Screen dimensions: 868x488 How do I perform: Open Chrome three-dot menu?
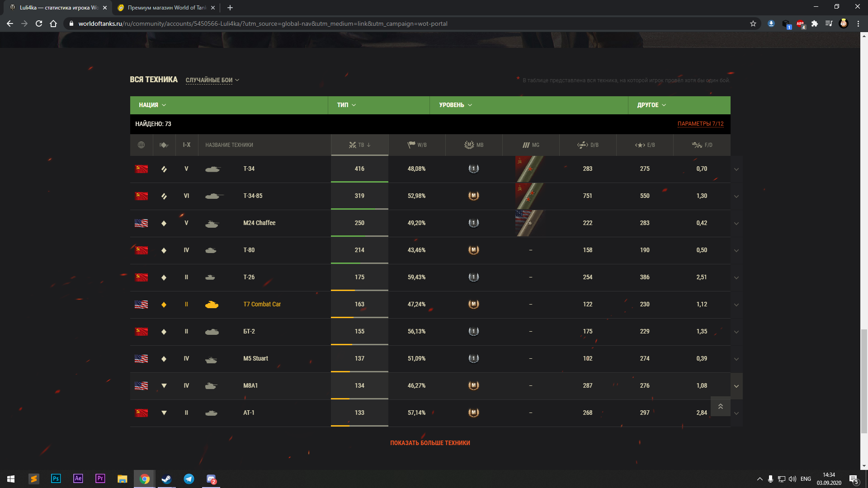[858, 23]
